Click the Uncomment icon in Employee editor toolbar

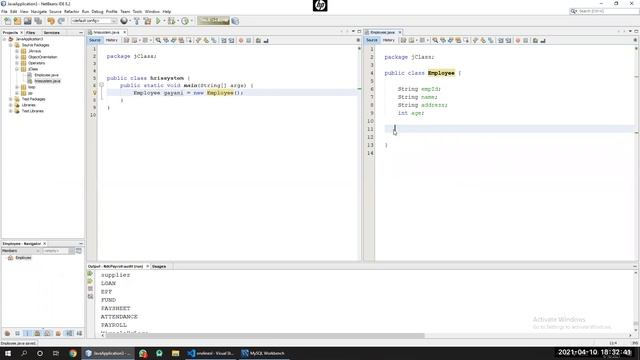(x=543, y=40)
